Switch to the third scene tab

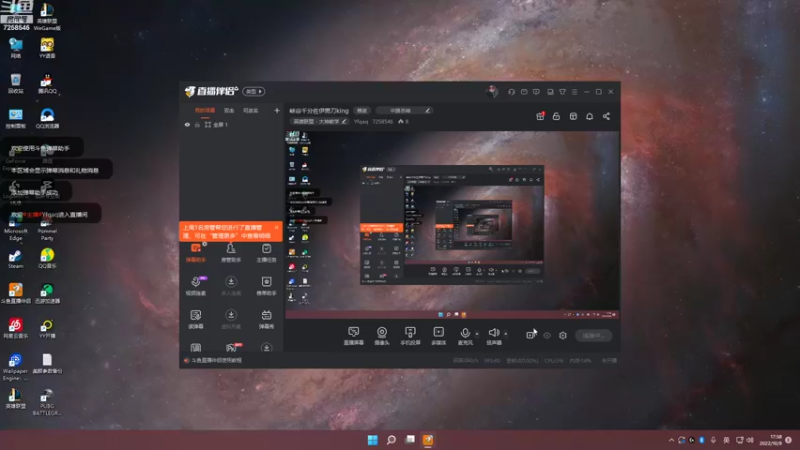coord(251,110)
